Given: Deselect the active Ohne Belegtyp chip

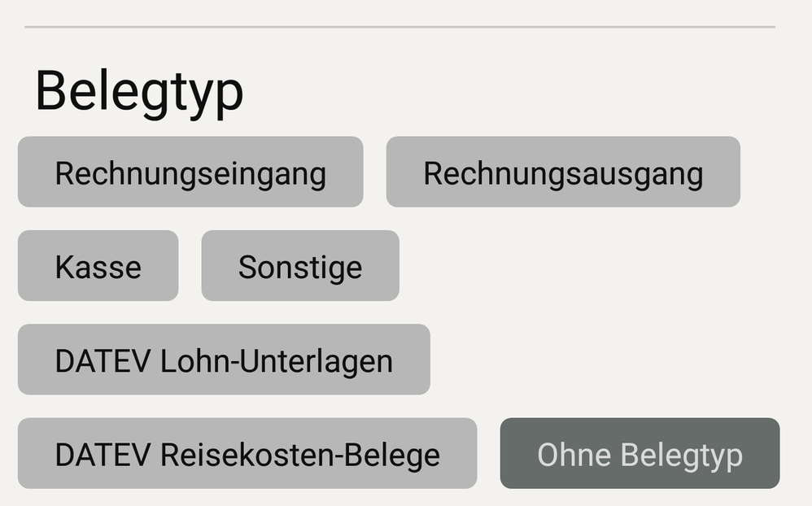Looking at the screenshot, I should click(x=640, y=454).
